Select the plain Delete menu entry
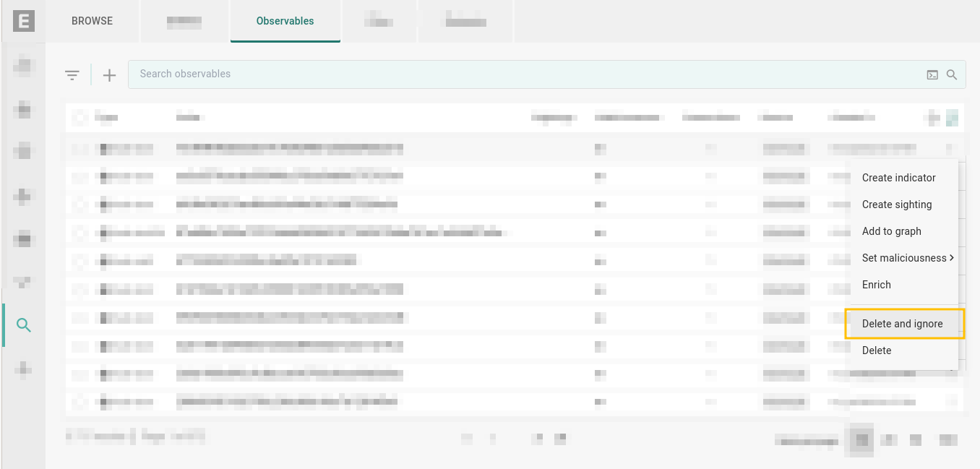Image resolution: width=980 pixels, height=469 pixels. click(x=876, y=350)
